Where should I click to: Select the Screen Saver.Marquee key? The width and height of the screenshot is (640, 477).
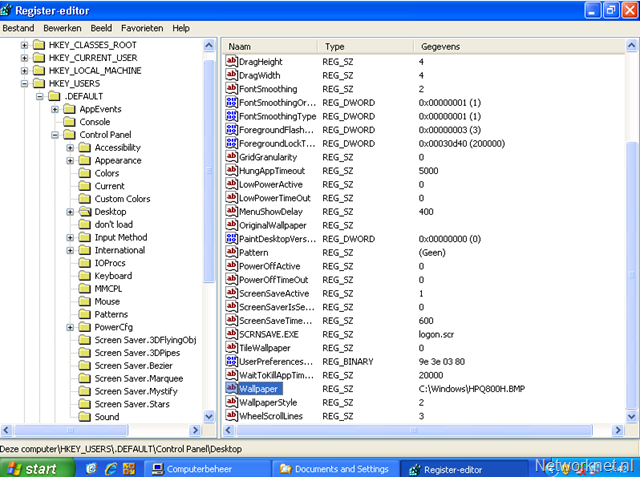coord(139,379)
